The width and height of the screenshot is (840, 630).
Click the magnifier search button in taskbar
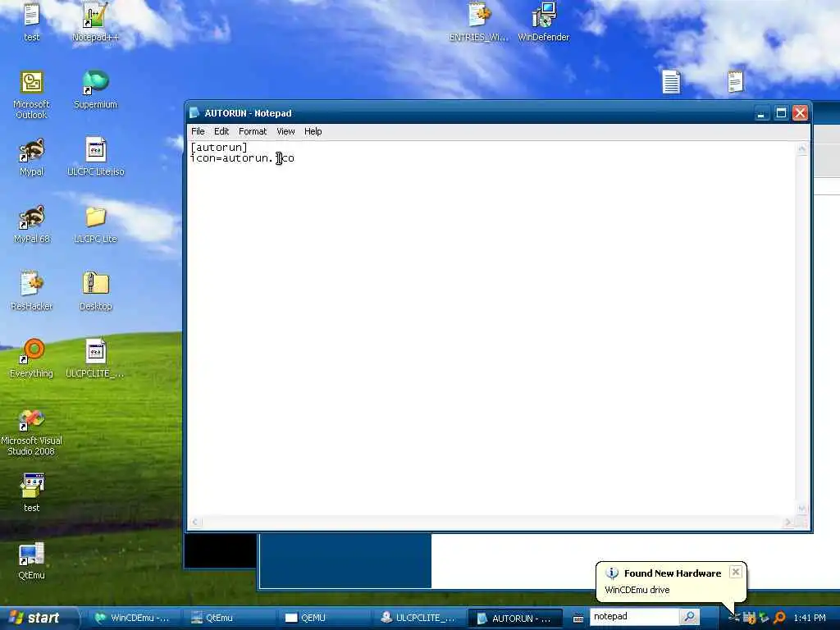pyautogui.click(x=689, y=617)
